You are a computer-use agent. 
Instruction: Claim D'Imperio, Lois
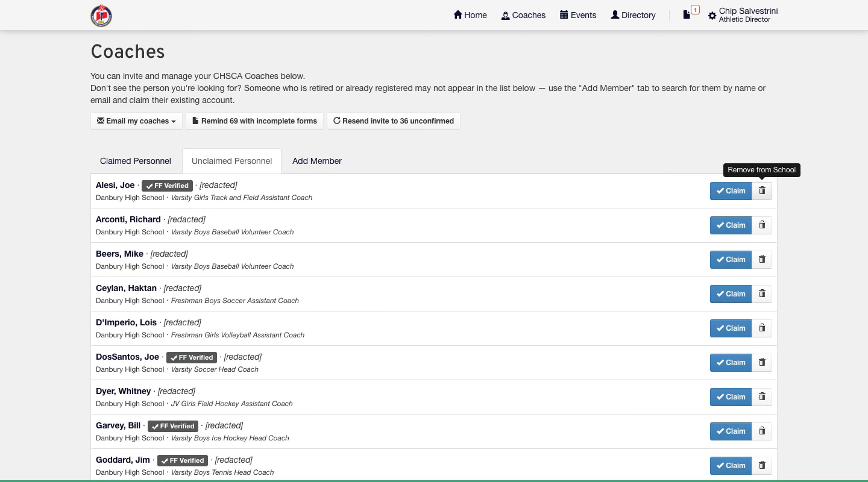click(731, 328)
